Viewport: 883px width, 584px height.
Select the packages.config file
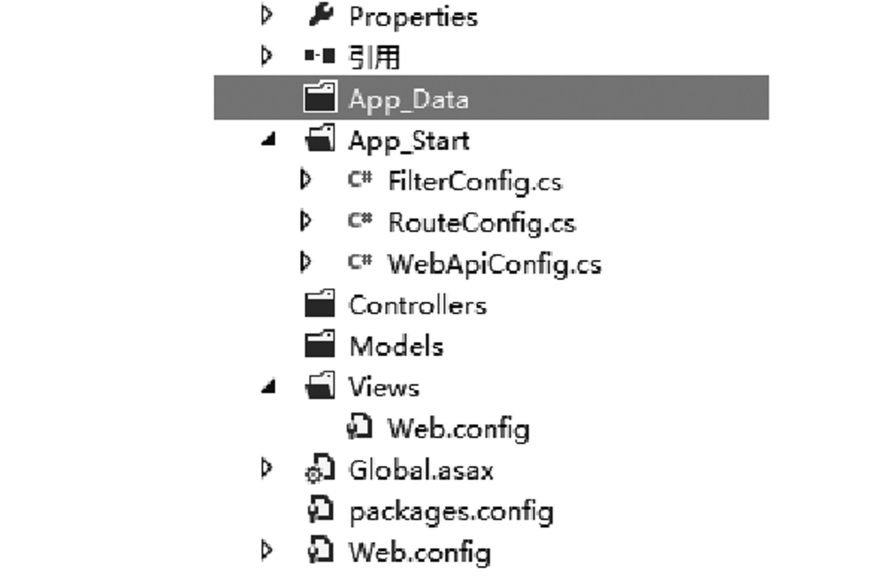point(450,511)
